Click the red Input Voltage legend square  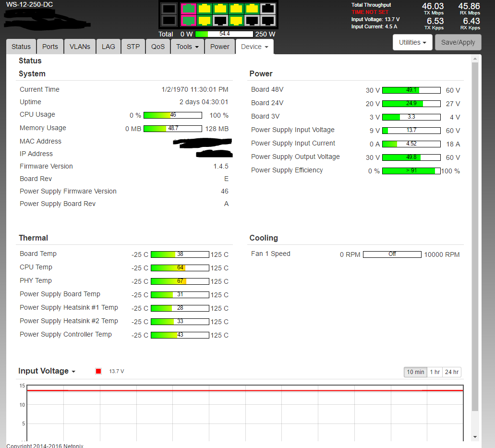(x=98, y=371)
